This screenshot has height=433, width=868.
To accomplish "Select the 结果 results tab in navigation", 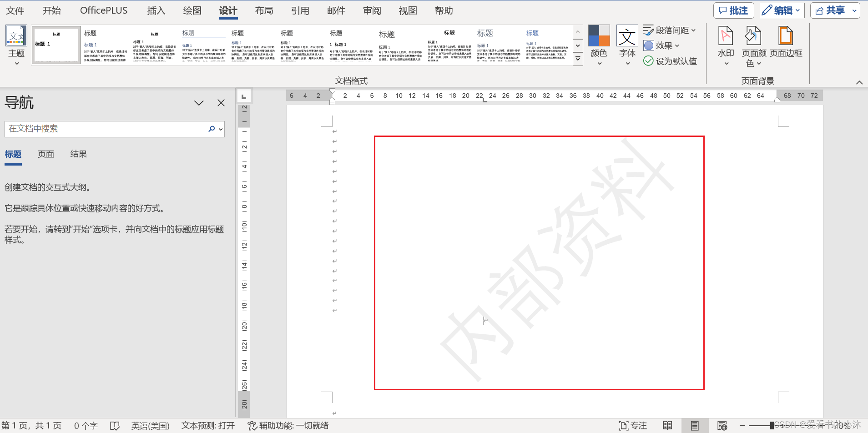I will (x=79, y=154).
